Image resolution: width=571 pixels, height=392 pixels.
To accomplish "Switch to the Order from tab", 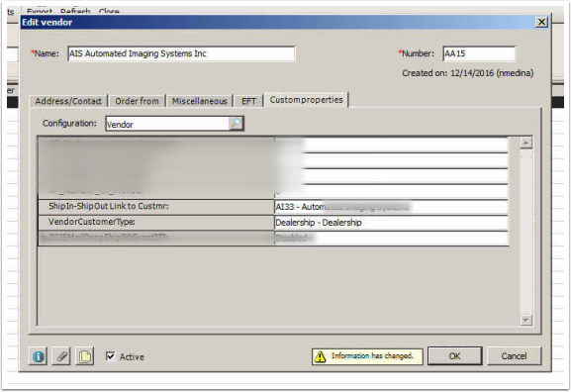I will click(x=137, y=101).
